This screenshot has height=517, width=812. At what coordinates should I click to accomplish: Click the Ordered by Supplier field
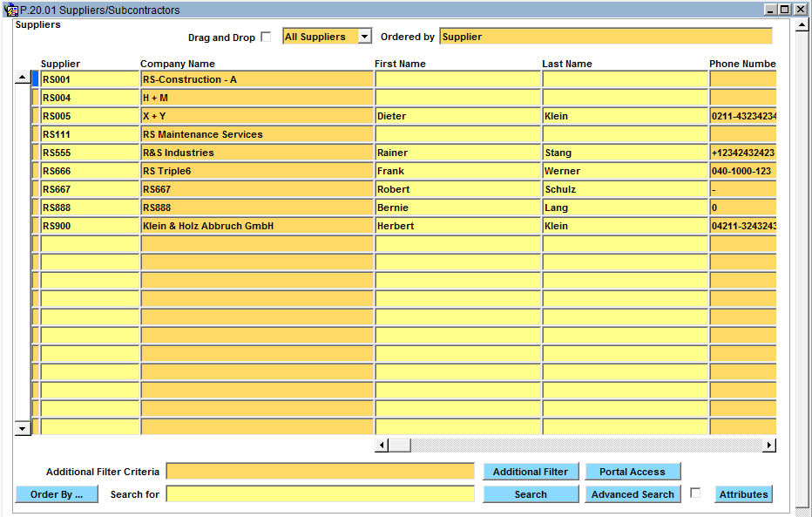(606, 37)
